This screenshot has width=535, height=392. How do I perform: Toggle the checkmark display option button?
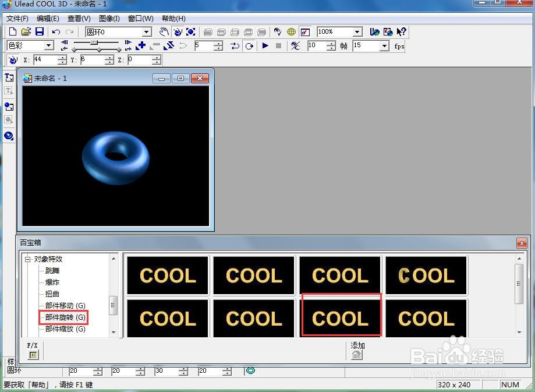[x=305, y=32]
